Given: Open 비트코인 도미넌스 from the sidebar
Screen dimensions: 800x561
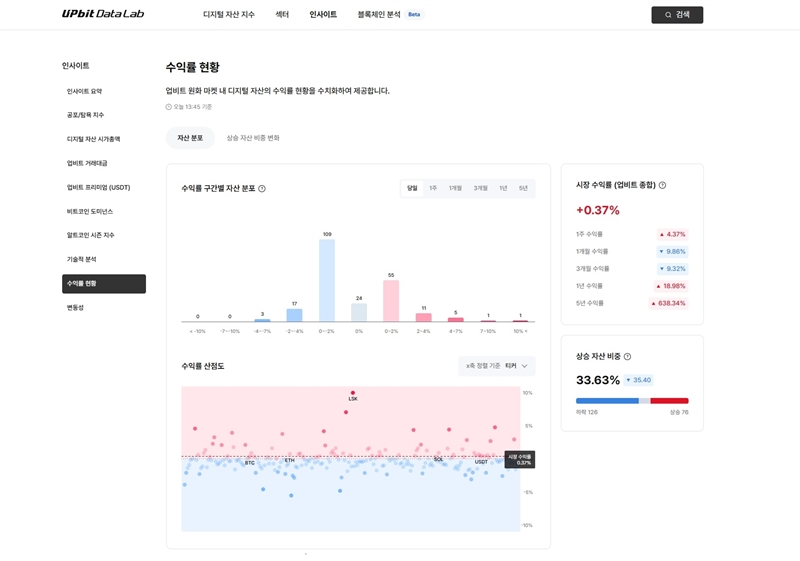Looking at the screenshot, I should 90,211.
